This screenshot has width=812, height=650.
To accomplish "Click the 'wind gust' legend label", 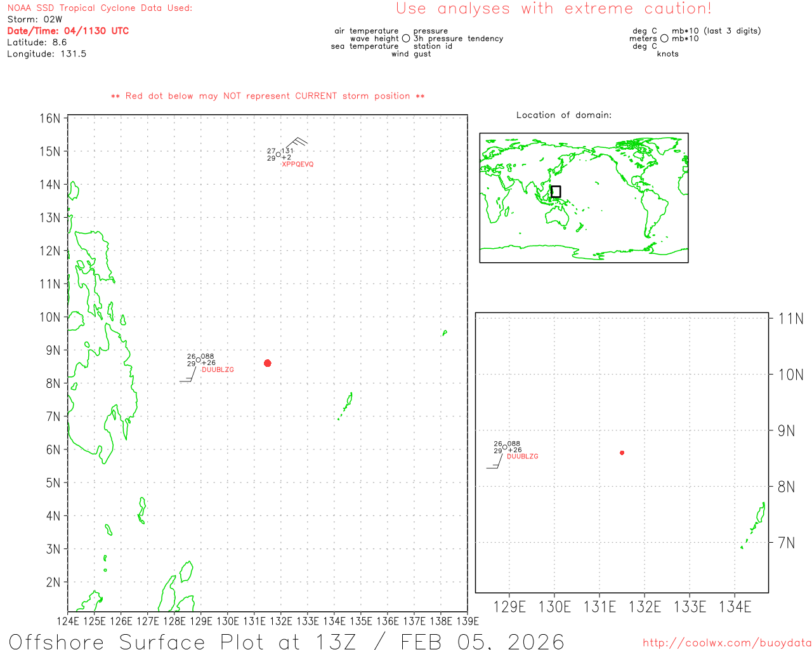I will coord(411,54).
